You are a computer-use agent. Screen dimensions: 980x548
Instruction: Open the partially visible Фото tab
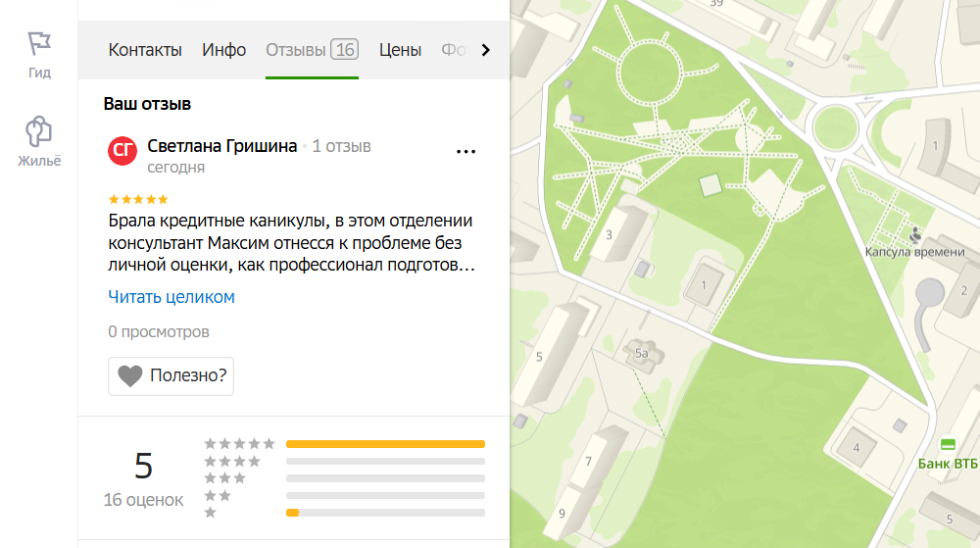pos(454,50)
